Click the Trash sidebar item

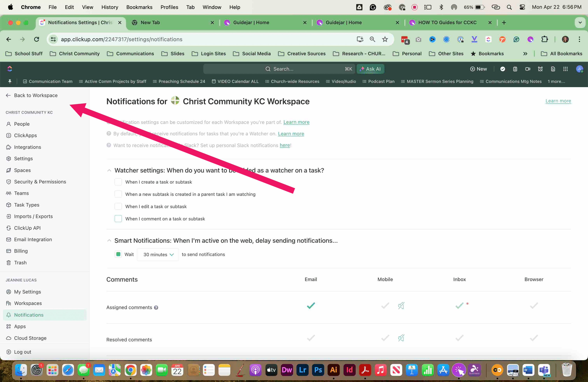[20, 262]
